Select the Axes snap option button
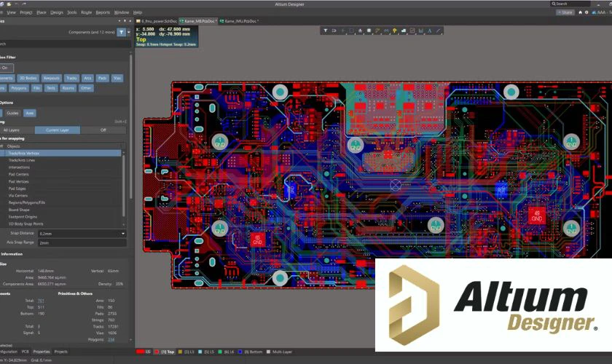Viewport: 612px width, 364px height. tap(30, 113)
